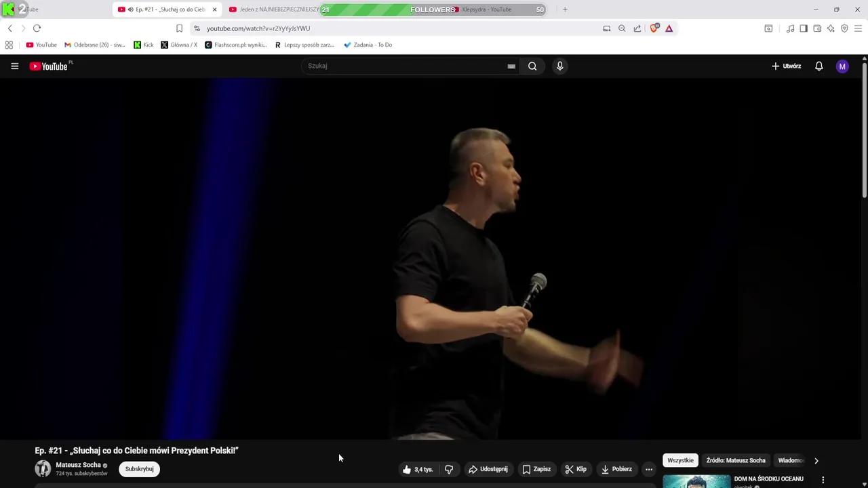Toggle the browser sidebar panel
This screenshot has width=868, height=488.
[804, 28]
